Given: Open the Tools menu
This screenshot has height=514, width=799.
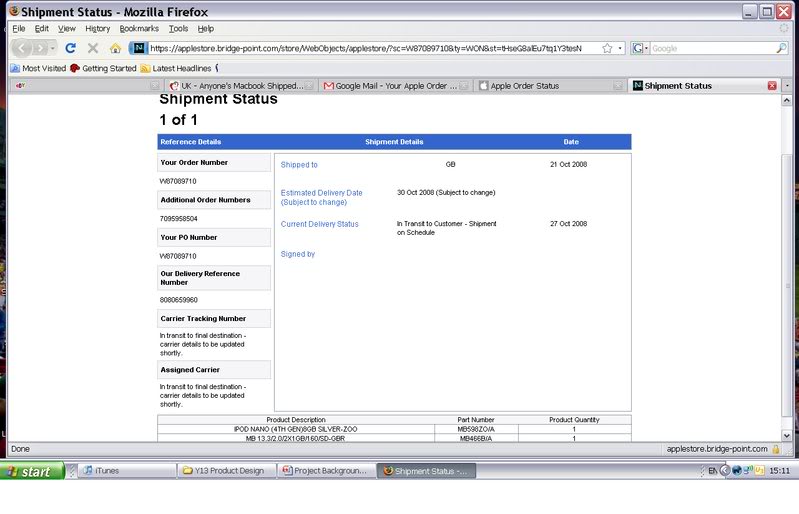Looking at the screenshot, I should click(178, 29).
